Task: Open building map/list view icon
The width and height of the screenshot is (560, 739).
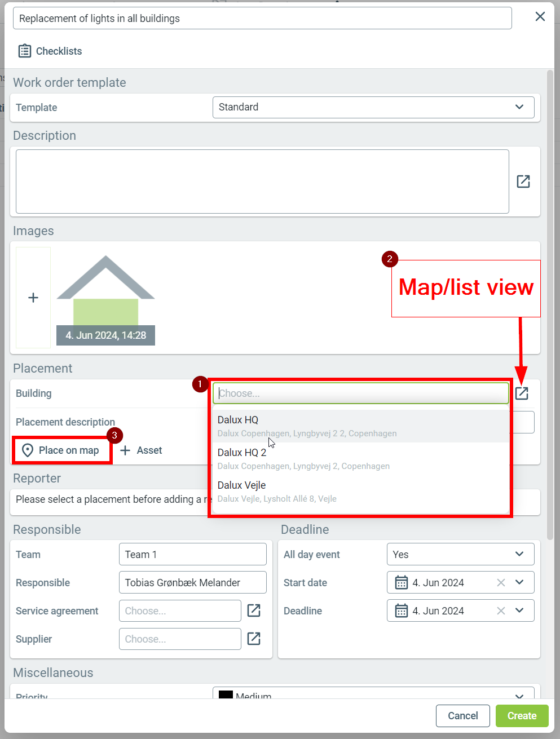Action: [522, 393]
